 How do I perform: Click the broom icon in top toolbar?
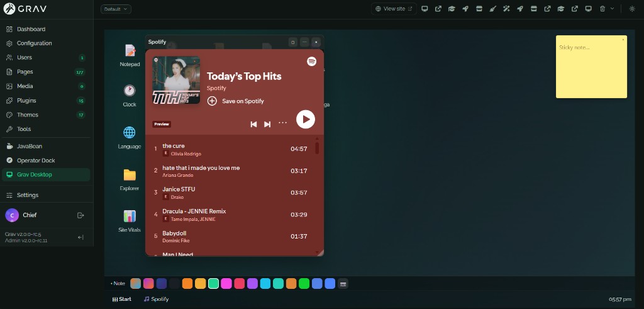[493, 9]
